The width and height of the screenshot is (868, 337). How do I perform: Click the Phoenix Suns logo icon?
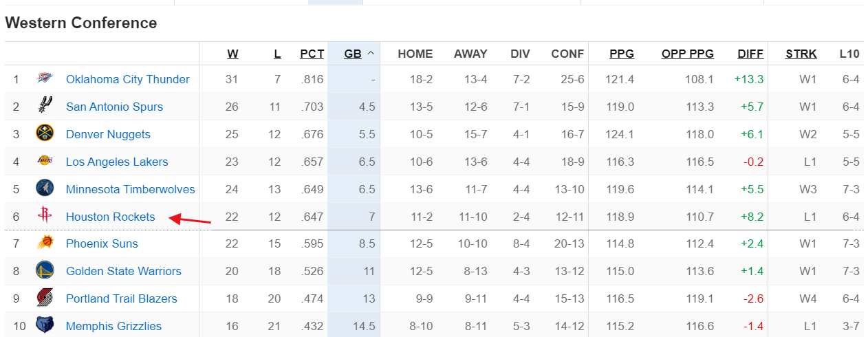point(45,243)
